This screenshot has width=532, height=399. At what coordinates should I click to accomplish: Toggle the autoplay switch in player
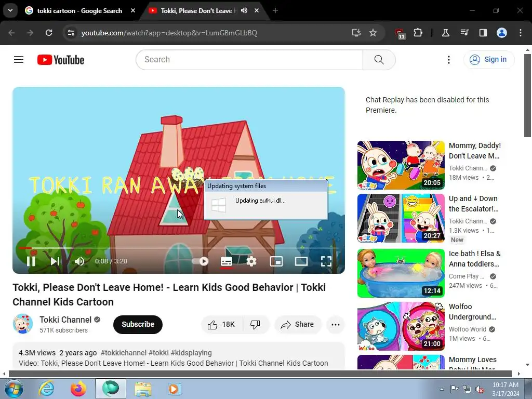coord(200,261)
